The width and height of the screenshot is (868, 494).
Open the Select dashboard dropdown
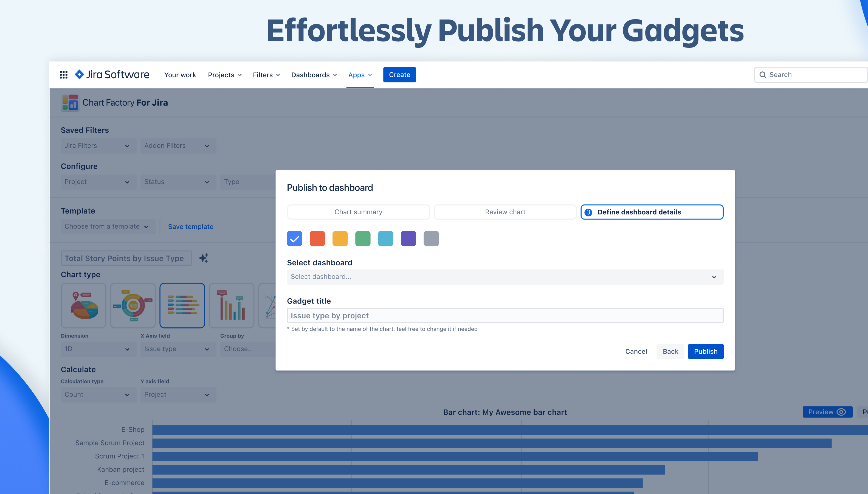(505, 277)
